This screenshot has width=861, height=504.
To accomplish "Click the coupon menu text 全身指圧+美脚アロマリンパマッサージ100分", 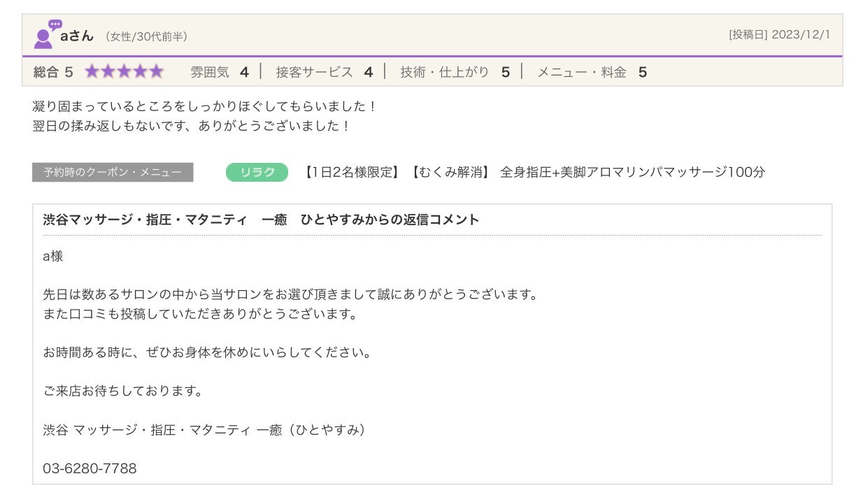I will [x=632, y=172].
